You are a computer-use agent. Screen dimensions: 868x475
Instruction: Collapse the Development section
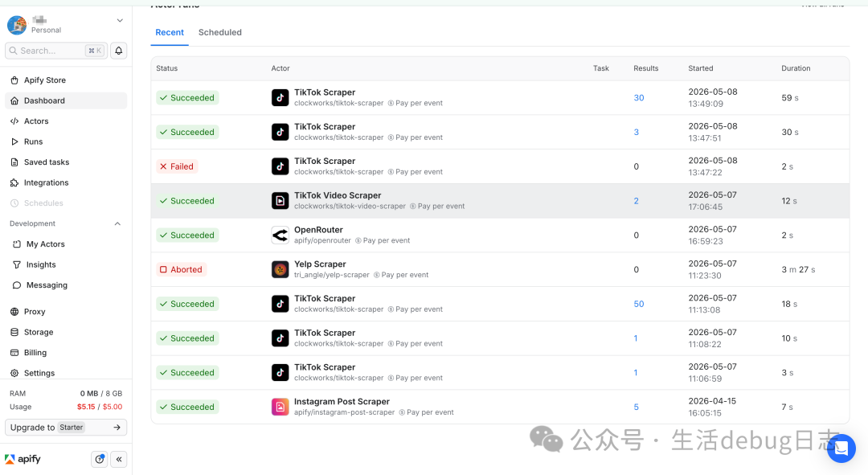point(117,223)
